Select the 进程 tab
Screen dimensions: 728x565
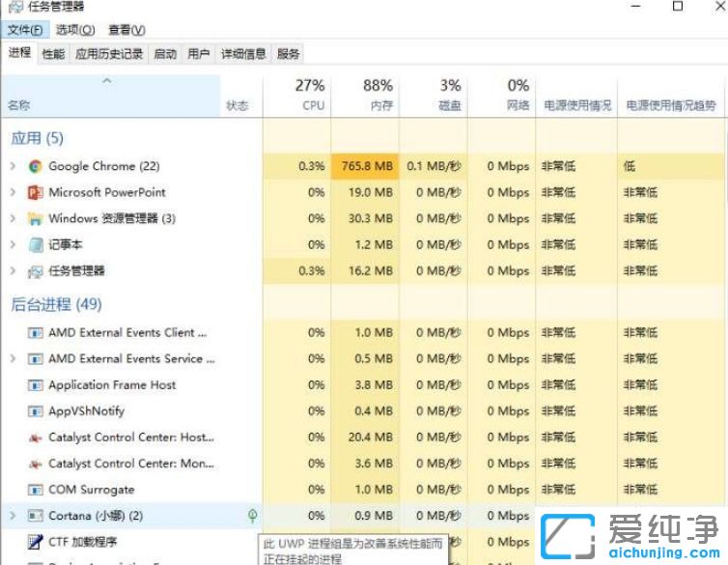(x=19, y=53)
